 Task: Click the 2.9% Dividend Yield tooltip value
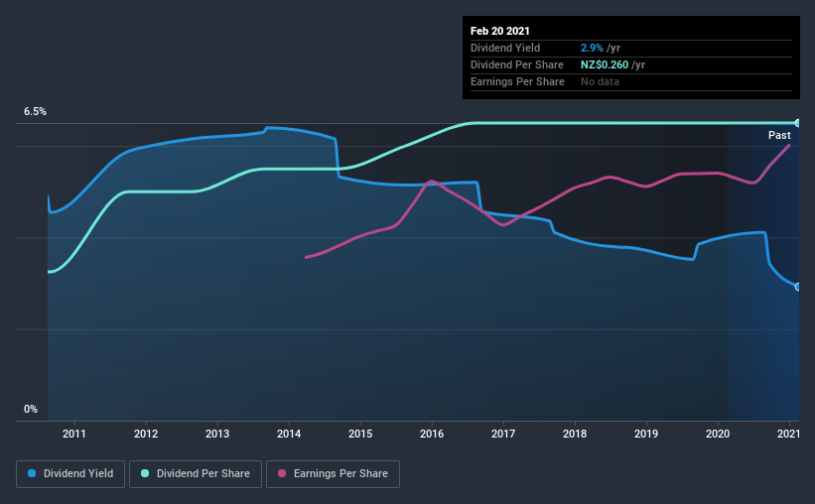pos(592,48)
